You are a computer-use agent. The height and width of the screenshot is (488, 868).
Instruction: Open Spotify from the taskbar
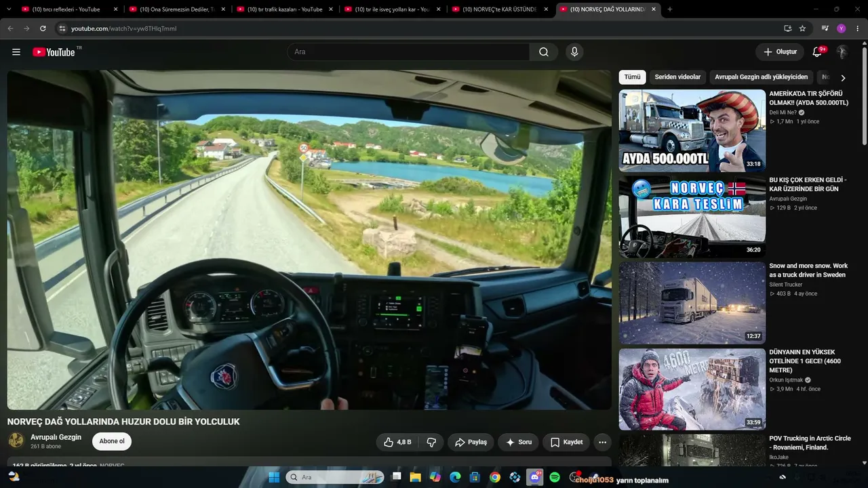click(x=555, y=477)
